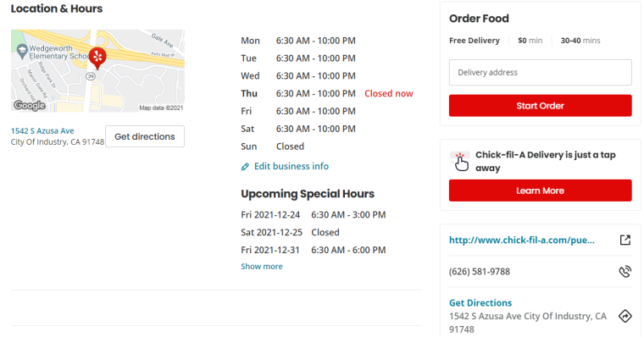Open the chick-fil-a.com website link

click(x=522, y=240)
